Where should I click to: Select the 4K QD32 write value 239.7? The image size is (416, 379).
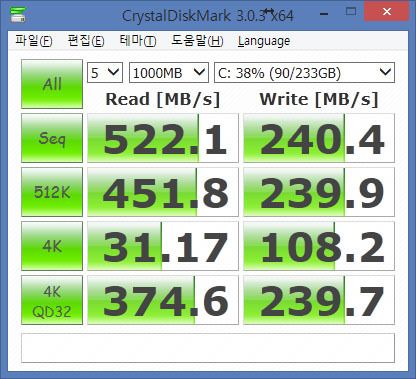(319, 300)
